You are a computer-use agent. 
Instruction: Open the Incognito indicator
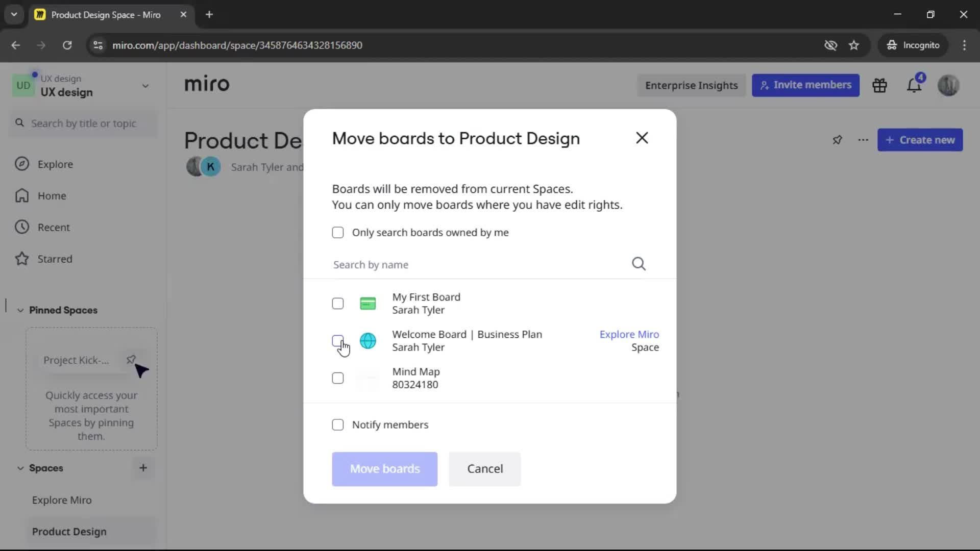pos(913,45)
